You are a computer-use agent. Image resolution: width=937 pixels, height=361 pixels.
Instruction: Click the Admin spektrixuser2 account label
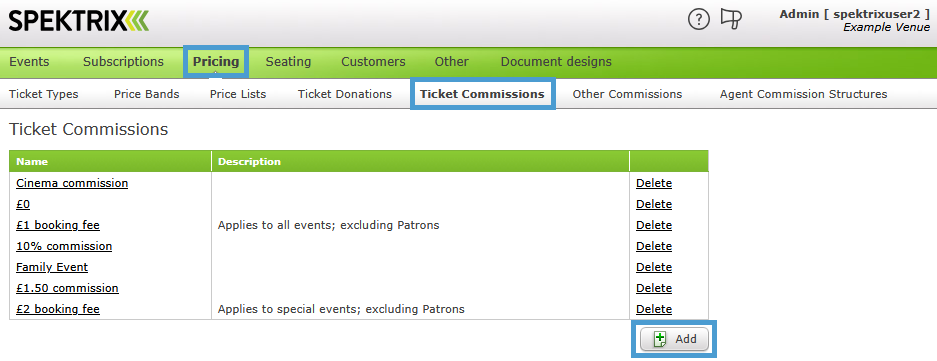coord(855,14)
